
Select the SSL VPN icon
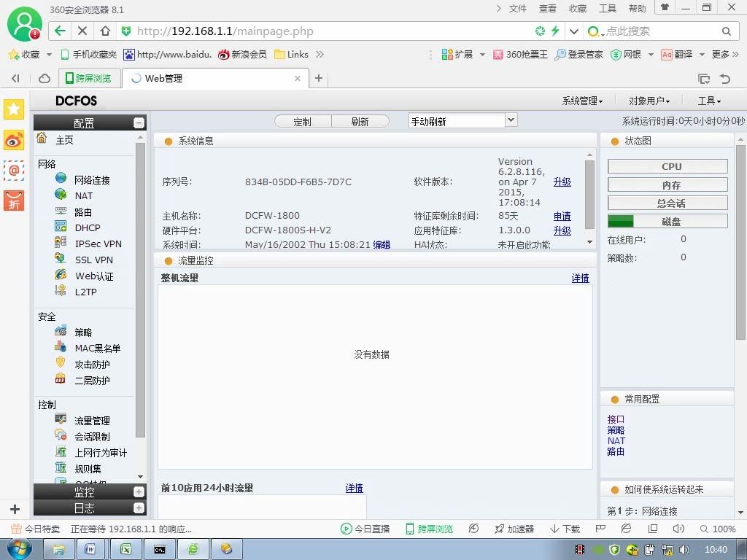coord(60,258)
